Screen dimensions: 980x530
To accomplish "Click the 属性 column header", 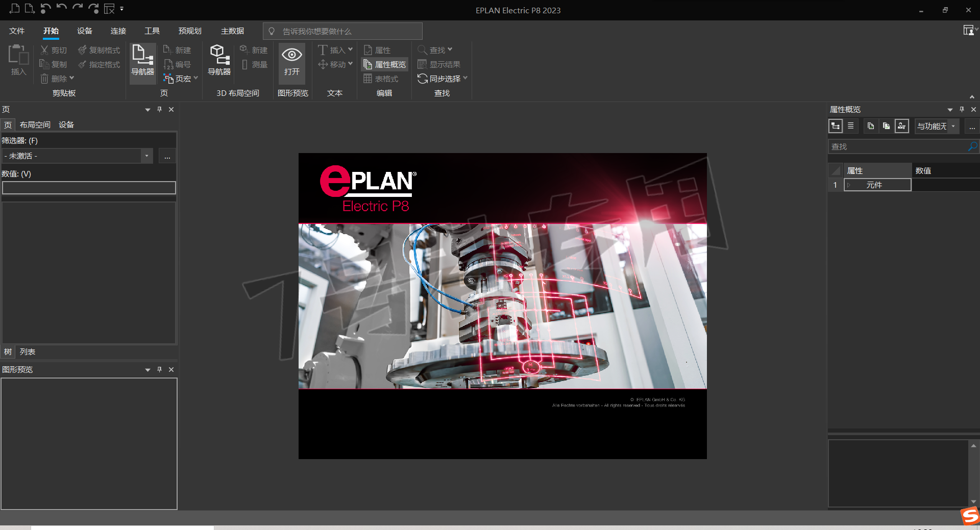I will click(877, 171).
